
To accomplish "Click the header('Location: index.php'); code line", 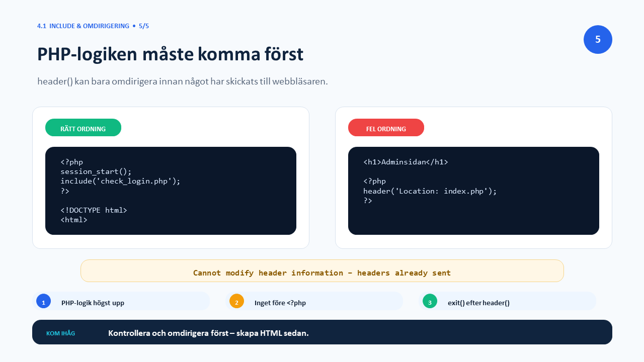I will click(430, 191).
